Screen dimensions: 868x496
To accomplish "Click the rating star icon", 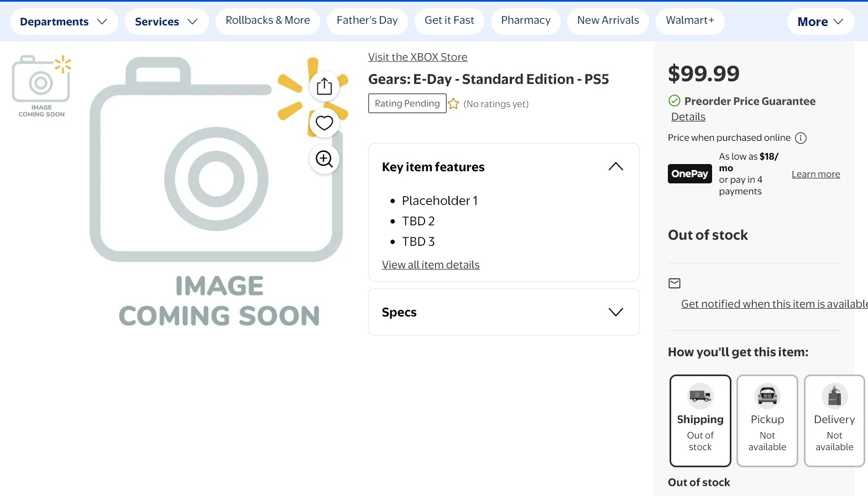I will pos(453,104).
